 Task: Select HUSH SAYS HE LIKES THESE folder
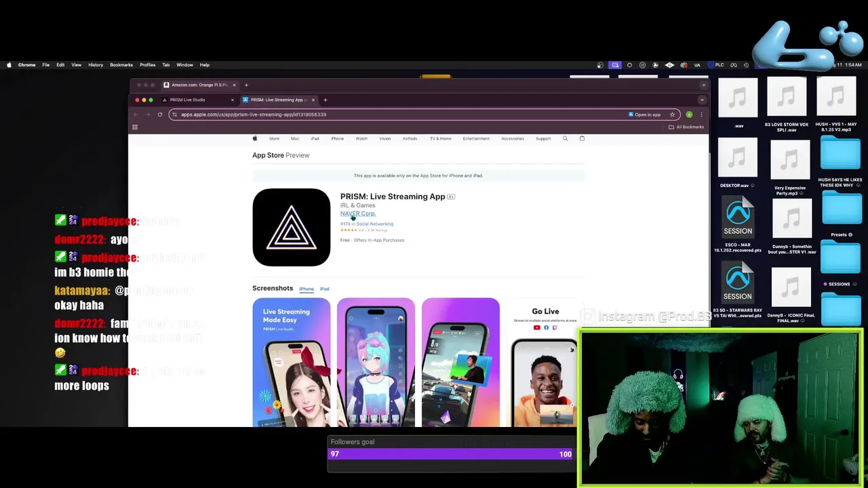click(841, 163)
